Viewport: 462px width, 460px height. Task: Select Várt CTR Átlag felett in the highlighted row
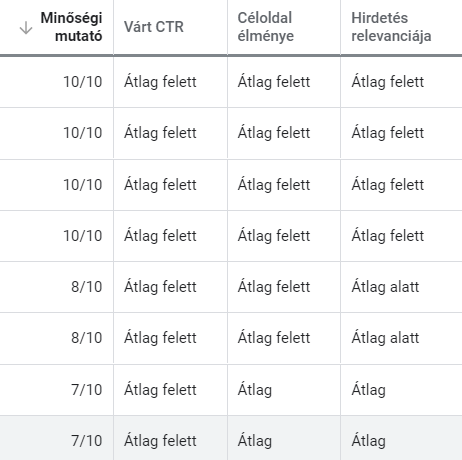(160, 441)
